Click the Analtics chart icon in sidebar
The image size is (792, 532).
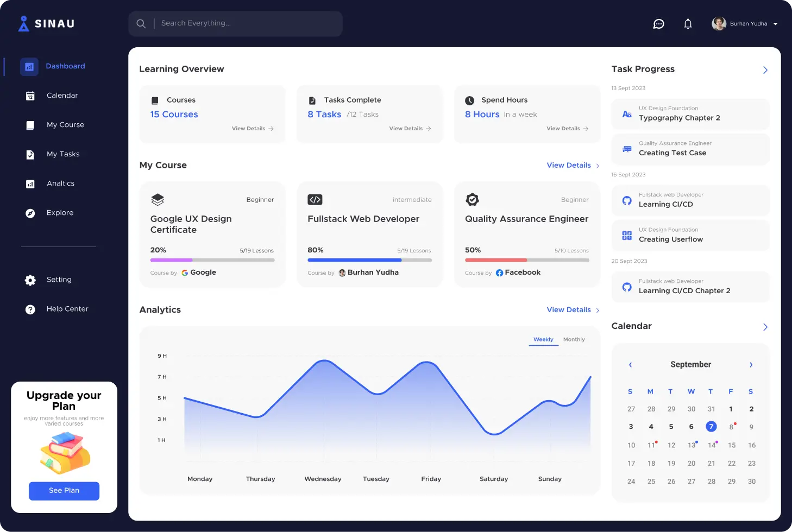tap(30, 184)
